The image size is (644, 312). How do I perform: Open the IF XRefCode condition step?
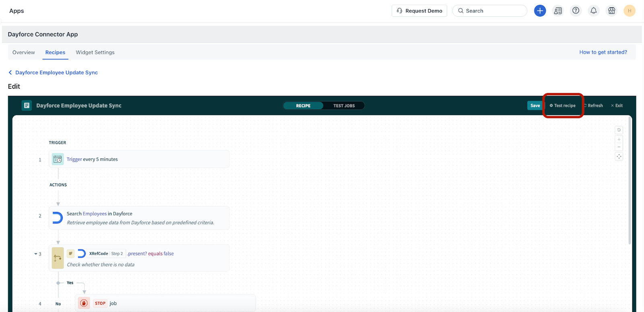(139, 258)
